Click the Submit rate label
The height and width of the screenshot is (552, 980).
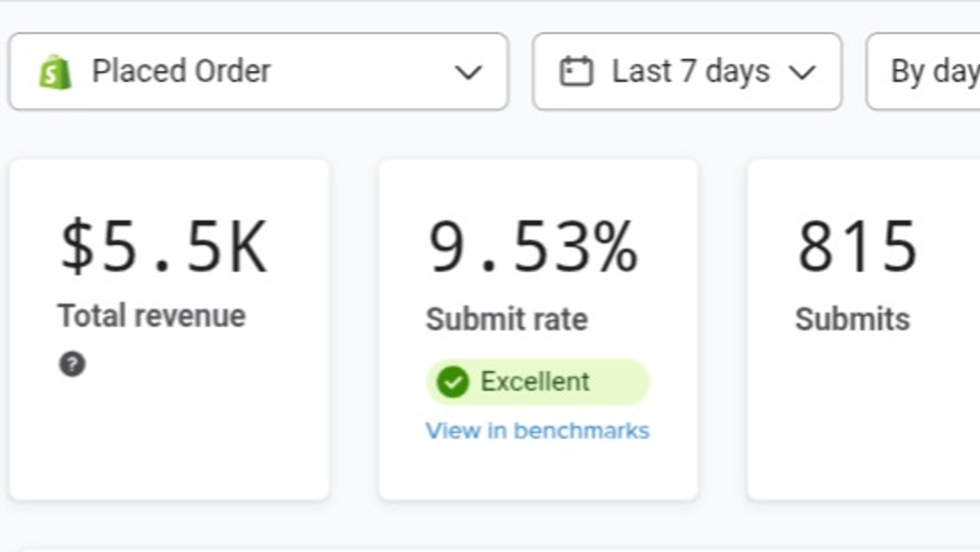pyautogui.click(x=507, y=319)
